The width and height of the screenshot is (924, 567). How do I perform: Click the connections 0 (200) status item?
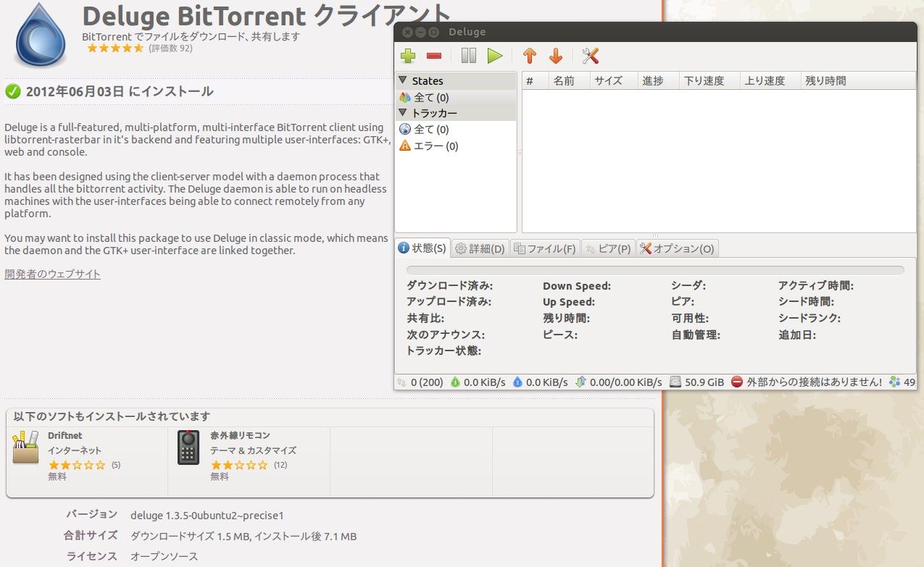point(420,382)
